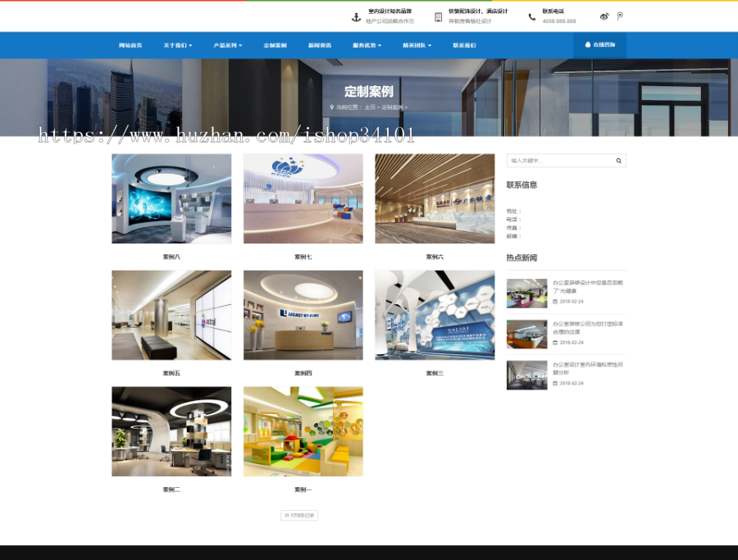This screenshot has width=738, height=560.
Task: Click the 室内设计知名品牌 header text
Action: point(389,11)
